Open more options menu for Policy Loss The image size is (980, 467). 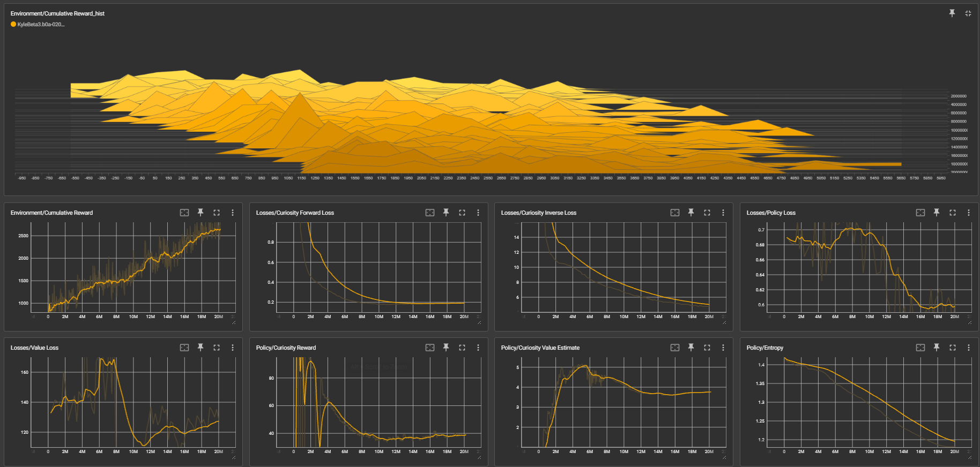coord(969,213)
